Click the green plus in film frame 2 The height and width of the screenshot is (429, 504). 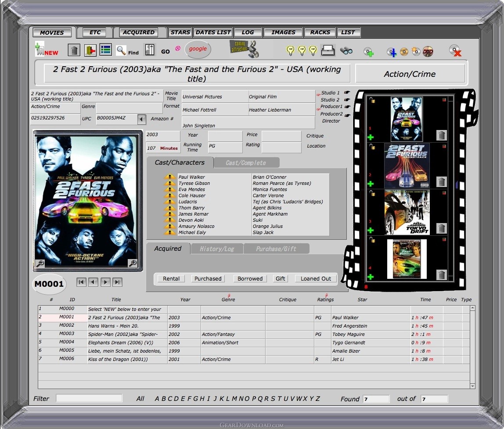371,184
